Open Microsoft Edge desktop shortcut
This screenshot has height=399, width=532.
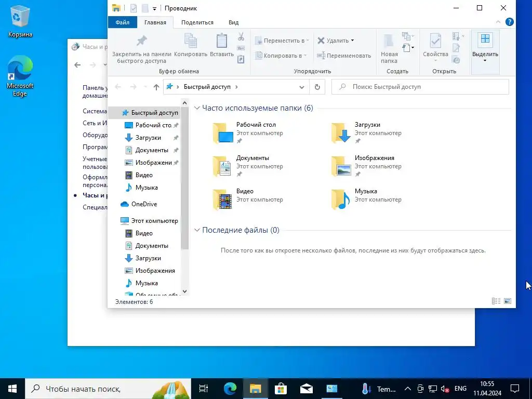(x=20, y=76)
